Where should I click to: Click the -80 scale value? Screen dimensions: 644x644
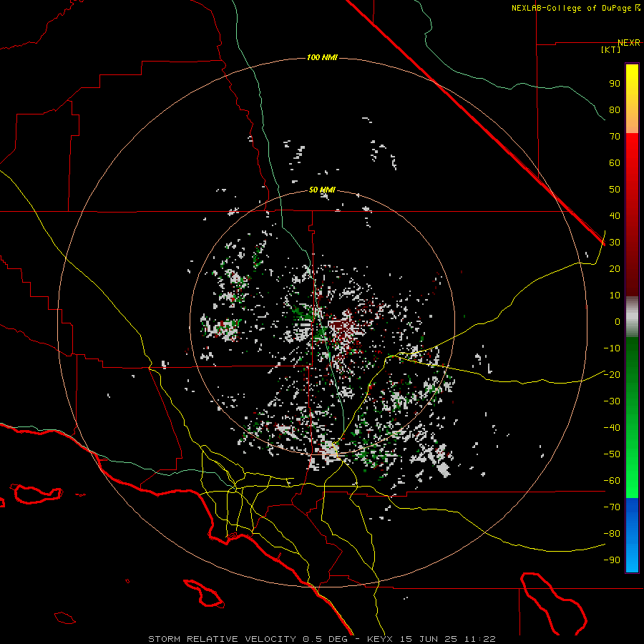(612, 534)
